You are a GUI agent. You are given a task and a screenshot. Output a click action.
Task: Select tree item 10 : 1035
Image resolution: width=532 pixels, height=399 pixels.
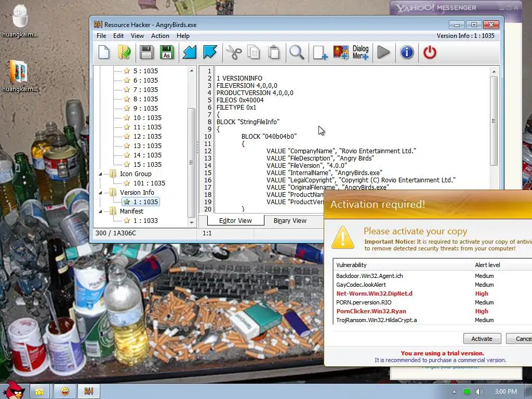click(147, 117)
